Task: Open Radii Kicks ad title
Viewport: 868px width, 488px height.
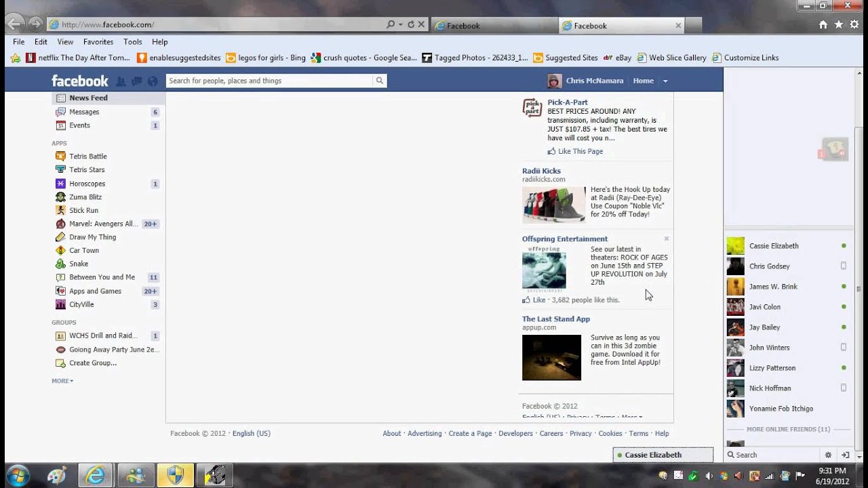Action: point(541,171)
